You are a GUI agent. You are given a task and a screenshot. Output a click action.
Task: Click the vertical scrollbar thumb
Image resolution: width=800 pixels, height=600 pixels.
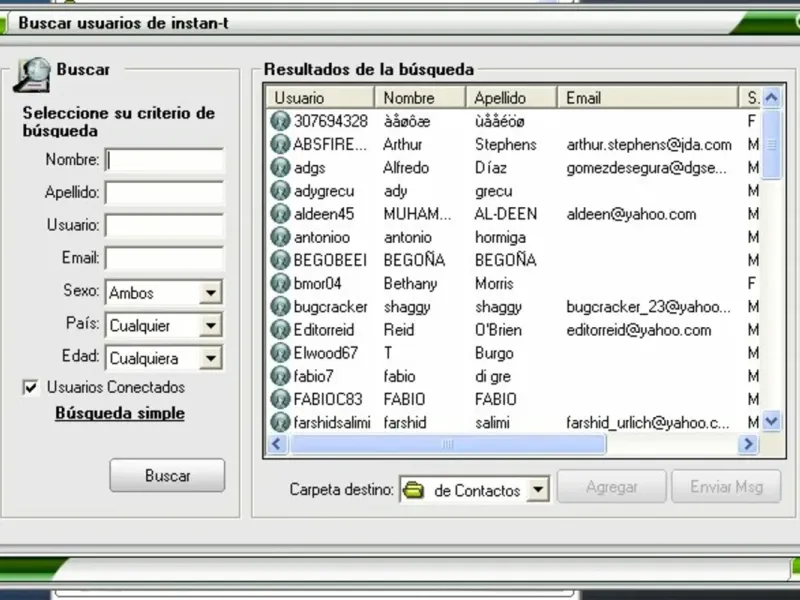click(771, 144)
